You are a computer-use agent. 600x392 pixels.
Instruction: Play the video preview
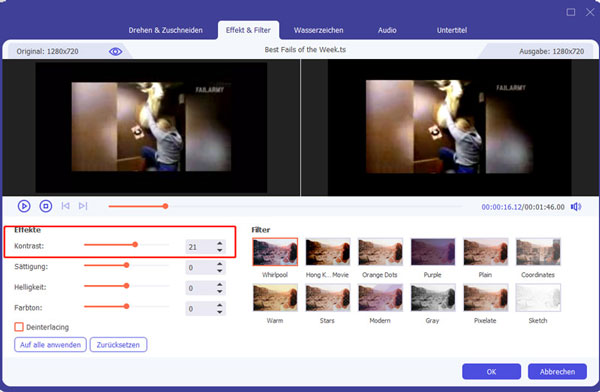pos(24,206)
